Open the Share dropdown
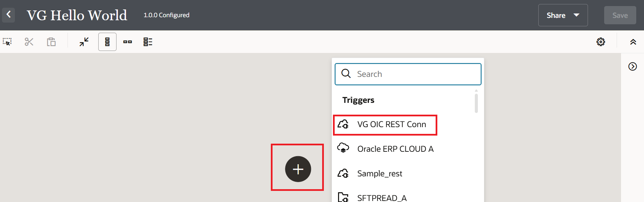 click(563, 15)
